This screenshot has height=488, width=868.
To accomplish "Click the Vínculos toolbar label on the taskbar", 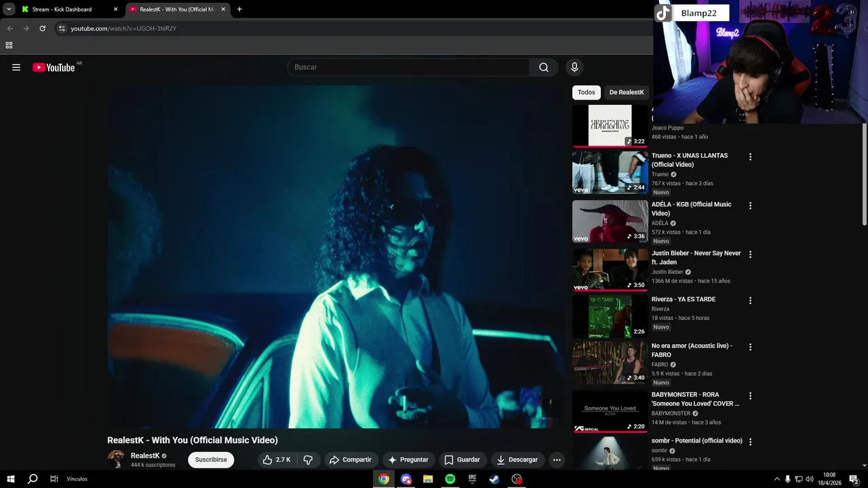I will coord(77,479).
